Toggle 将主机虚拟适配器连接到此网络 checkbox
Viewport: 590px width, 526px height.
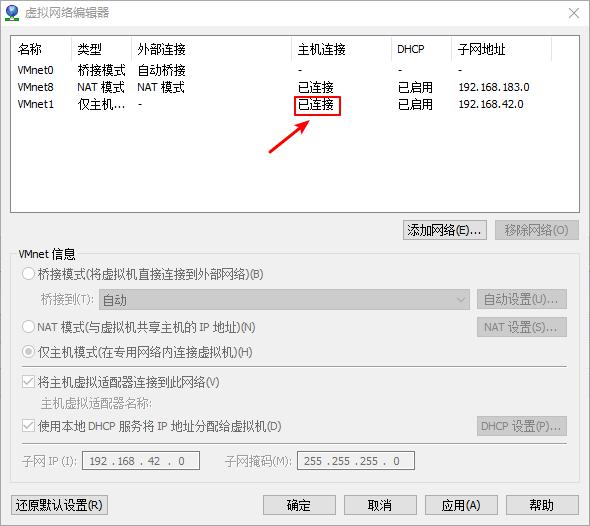pos(29,382)
